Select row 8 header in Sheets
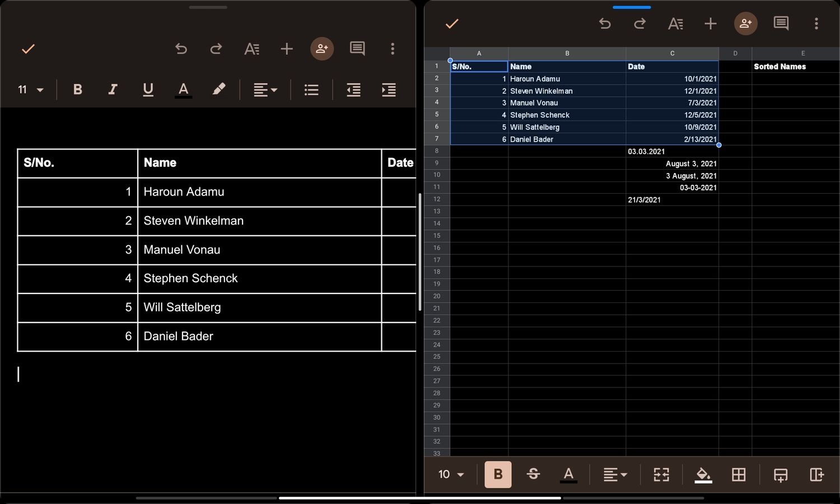Image resolution: width=840 pixels, height=504 pixels. point(437,151)
